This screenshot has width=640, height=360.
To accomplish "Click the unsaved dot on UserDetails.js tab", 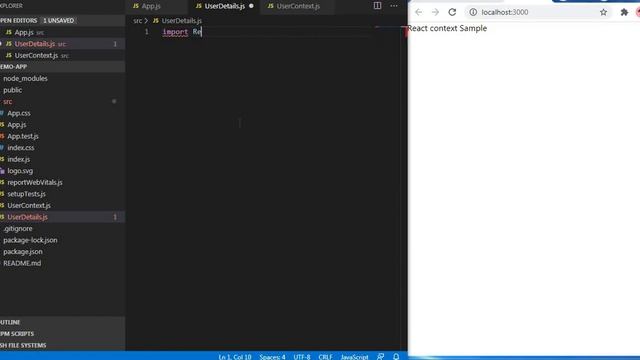I will point(251,6).
